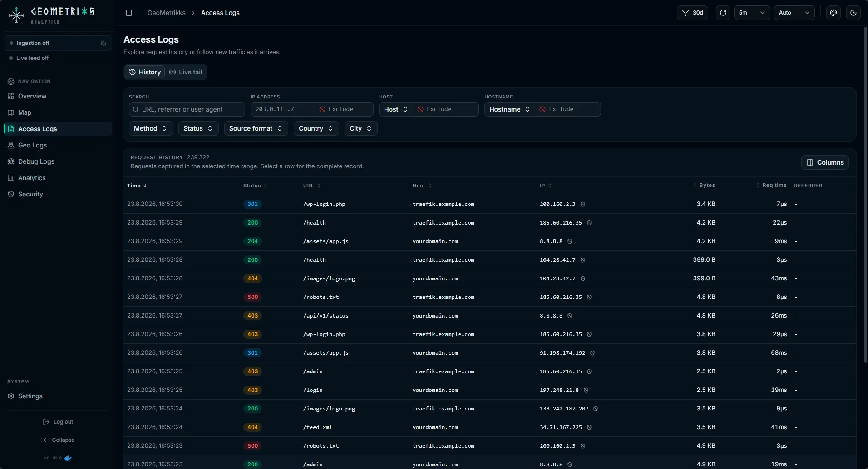Sort by the URL column header

point(311,186)
